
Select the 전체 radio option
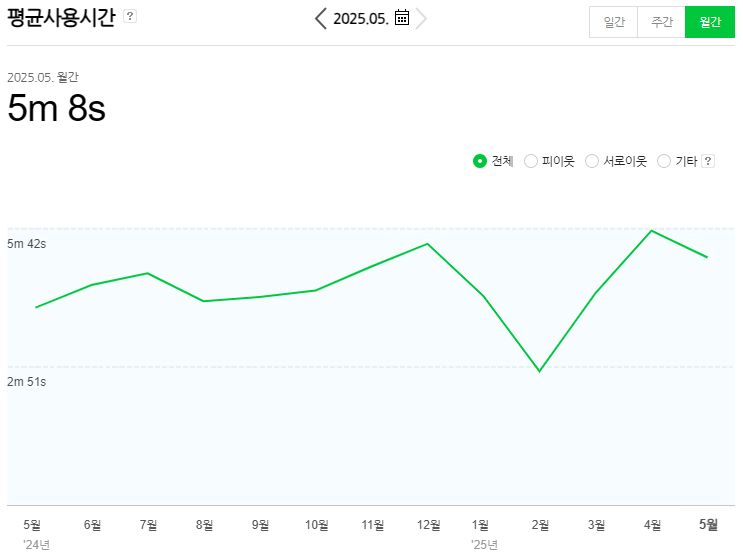click(480, 161)
